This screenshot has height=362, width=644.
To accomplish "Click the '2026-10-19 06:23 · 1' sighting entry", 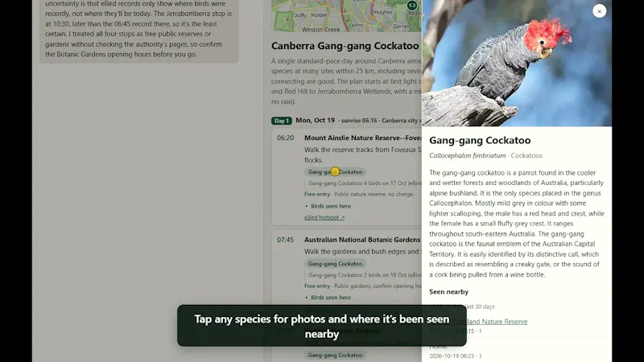I will 456,356.
